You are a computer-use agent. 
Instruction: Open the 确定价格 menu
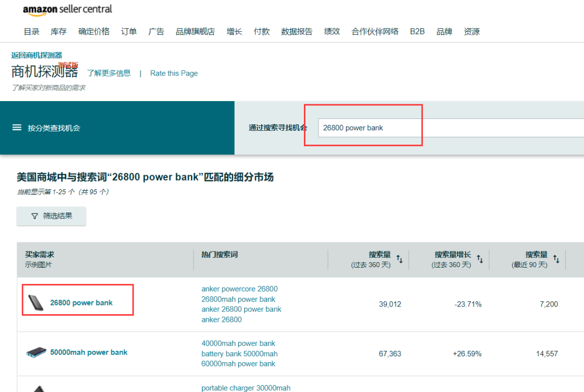pos(94,32)
